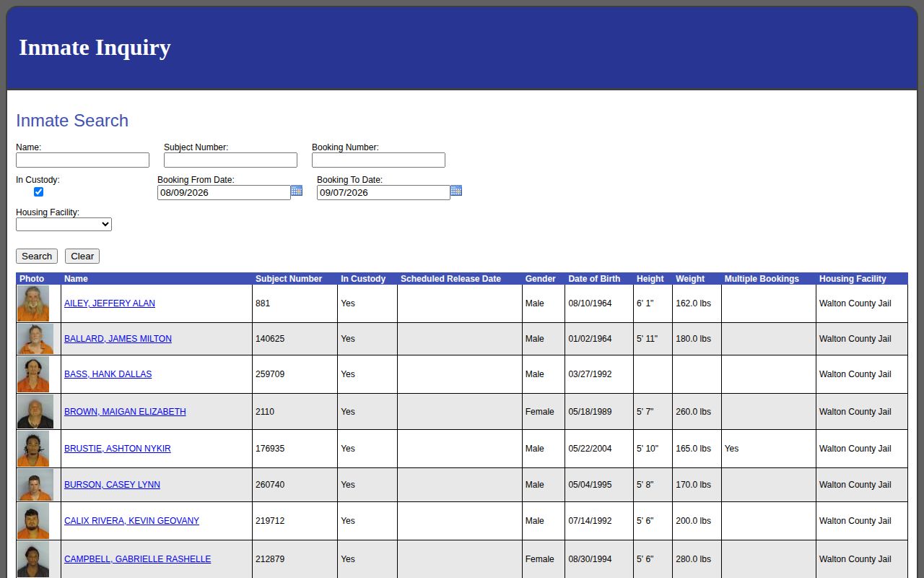Click the Yes under Multiple Bookings

732,449
